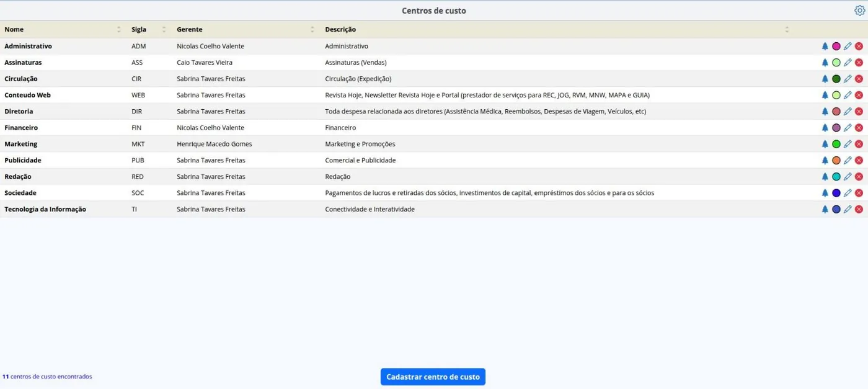Click the Assinaturas (Vendas) description
The image size is (868, 389).
pos(356,63)
